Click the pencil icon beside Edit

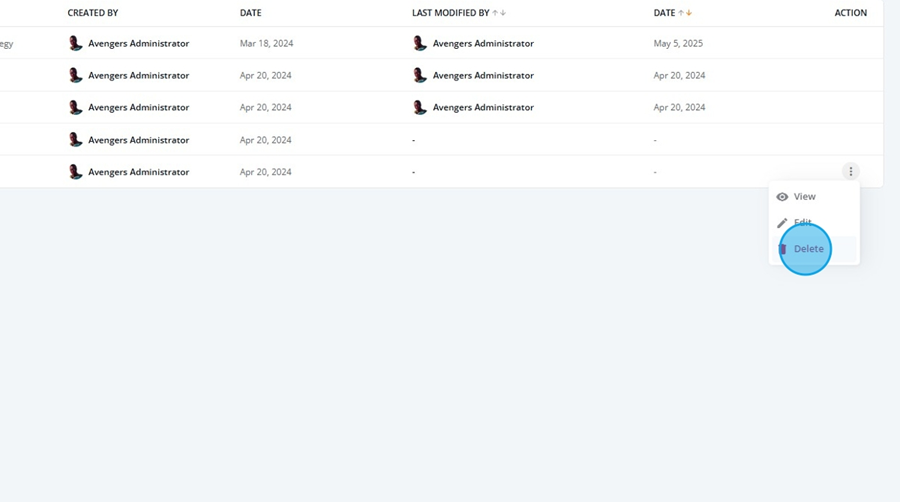[x=782, y=223]
